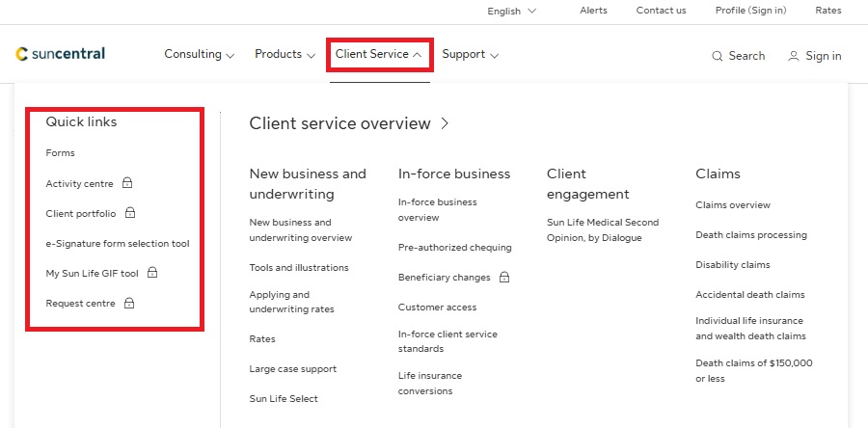This screenshot has width=868, height=428.
Task: Collapse the Client Service menu
Action: (378, 54)
